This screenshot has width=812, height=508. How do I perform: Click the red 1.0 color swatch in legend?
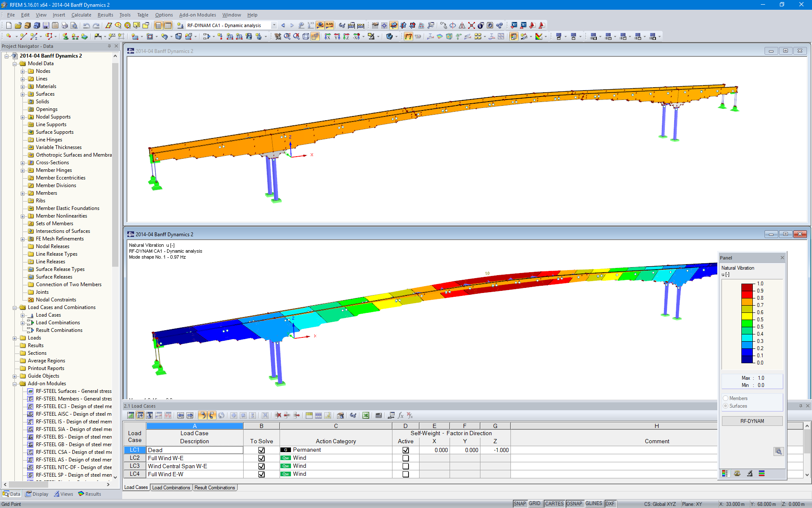pyautogui.click(x=747, y=287)
